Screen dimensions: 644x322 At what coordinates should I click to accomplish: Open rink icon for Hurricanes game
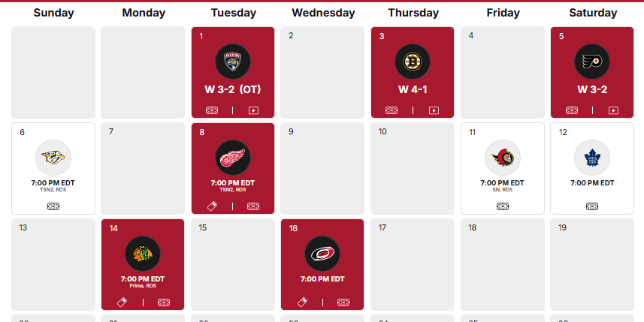(x=343, y=302)
